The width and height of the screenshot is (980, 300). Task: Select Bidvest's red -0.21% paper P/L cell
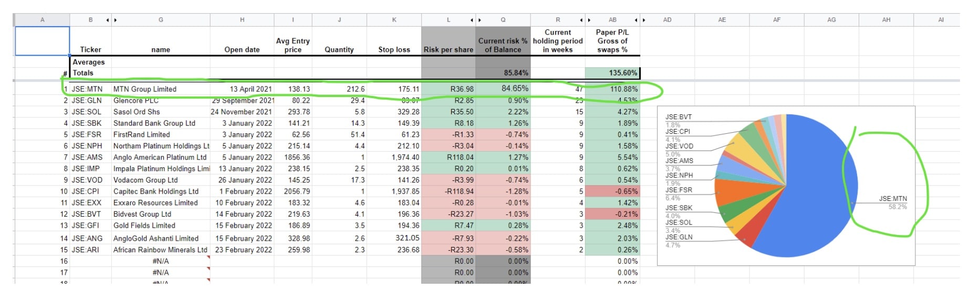(612, 214)
